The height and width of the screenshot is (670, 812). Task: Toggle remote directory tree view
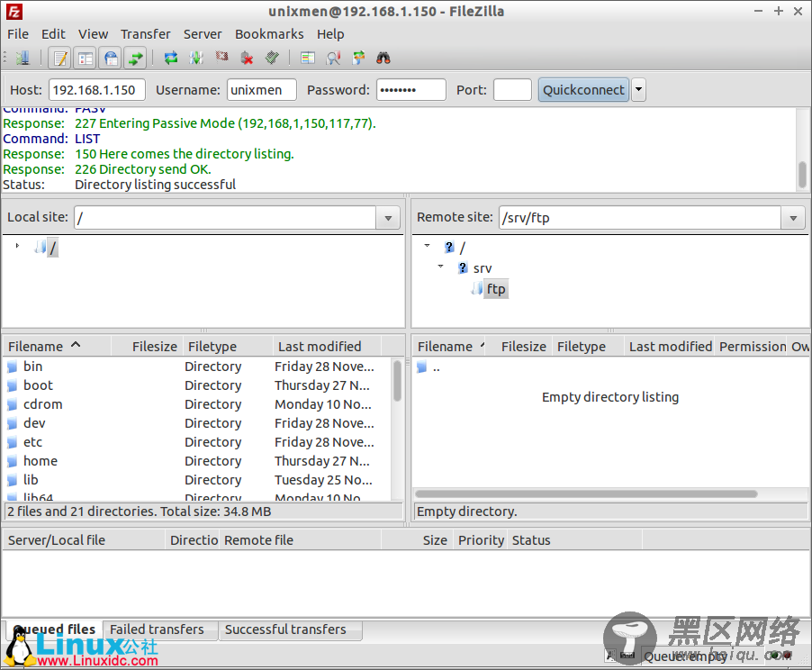pyautogui.click(x=111, y=58)
